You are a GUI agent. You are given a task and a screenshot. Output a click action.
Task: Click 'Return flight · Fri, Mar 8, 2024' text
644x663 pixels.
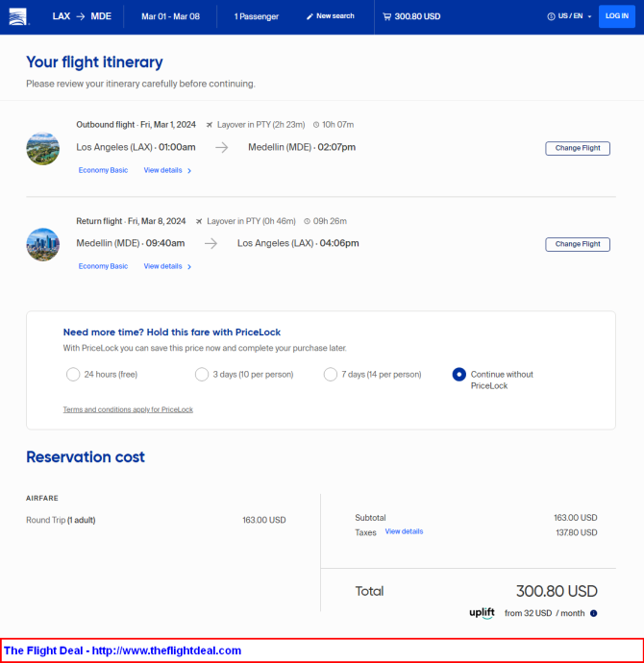tap(131, 221)
